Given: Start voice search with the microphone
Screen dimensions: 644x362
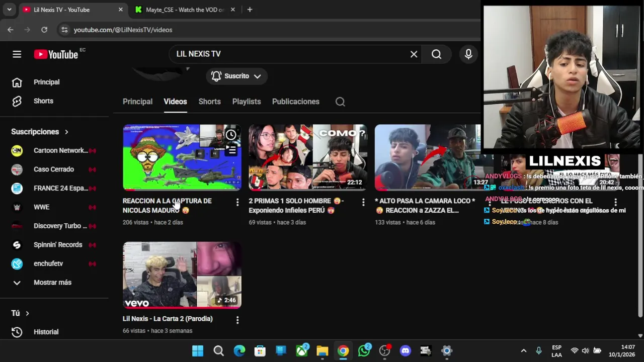Looking at the screenshot, I should [468, 54].
